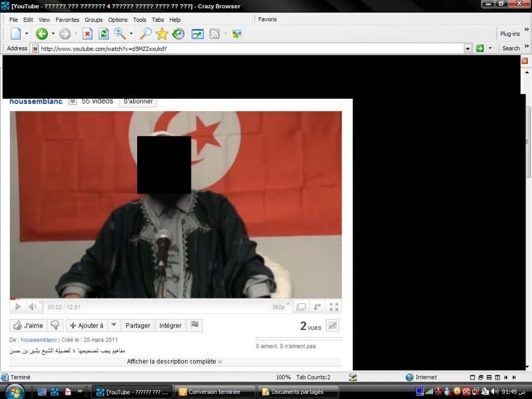This screenshot has height=399, width=532.
Task: Toggle fullscreen mode on the video player
Action: pos(334,307)
